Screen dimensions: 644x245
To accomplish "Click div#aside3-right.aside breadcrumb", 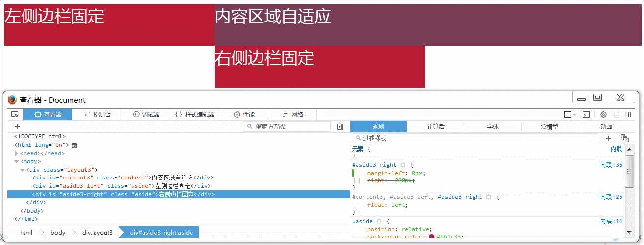I will point(160,232).
